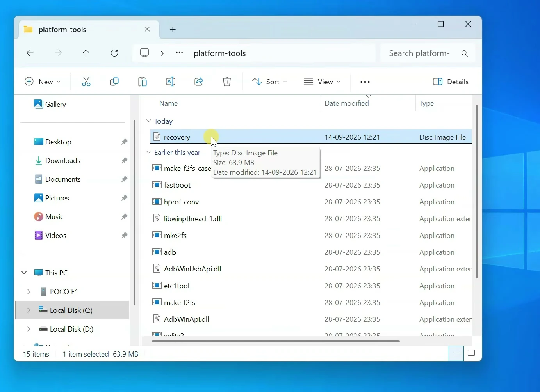Image resolution: width=540 pixels, height=392 pixels.
Task: Go back with the left arrow
Action: tap(30, 53)
